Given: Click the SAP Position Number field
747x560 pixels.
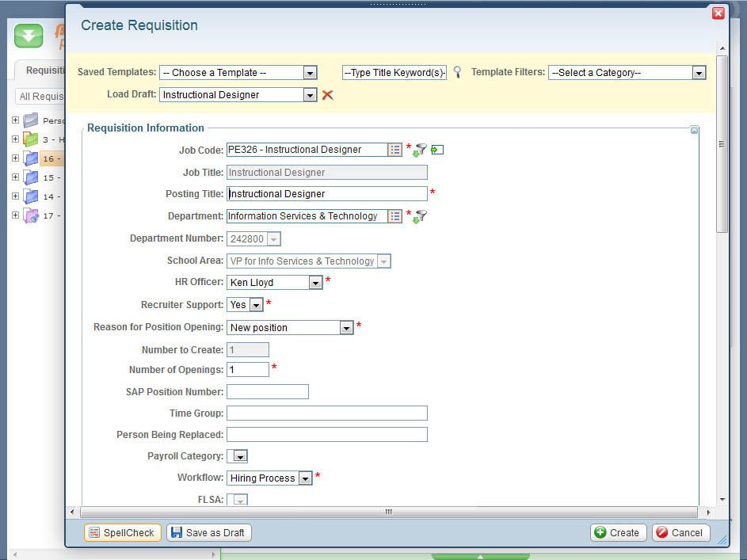Looking at the screenshot, I should 267,392.
